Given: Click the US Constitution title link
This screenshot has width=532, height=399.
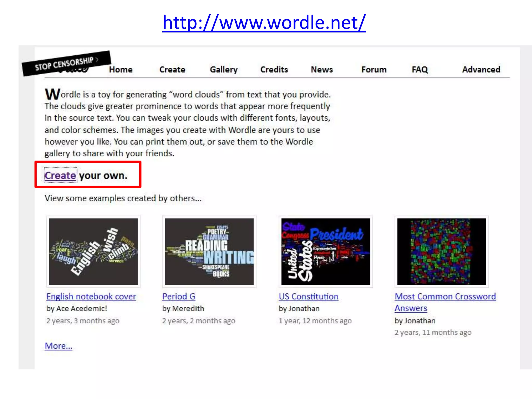Looking at the screenshot, I should pyautogui.click(x=308, y=296).
